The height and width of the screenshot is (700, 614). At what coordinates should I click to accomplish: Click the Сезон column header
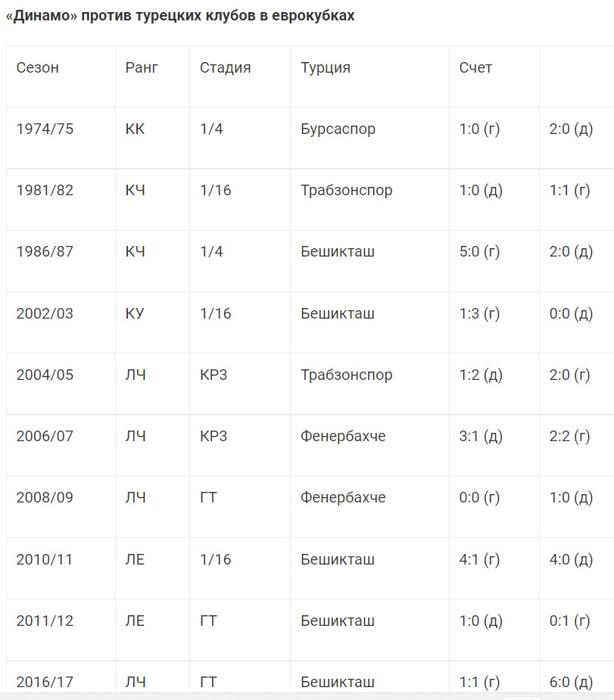[x=38, y=67]
